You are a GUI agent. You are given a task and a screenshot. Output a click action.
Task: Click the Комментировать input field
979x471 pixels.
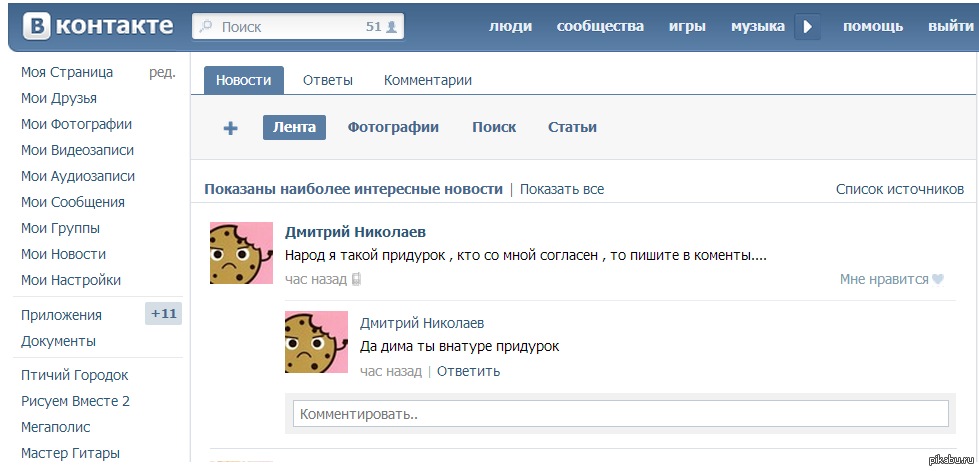pyautogui.click(x=620, y=413)
